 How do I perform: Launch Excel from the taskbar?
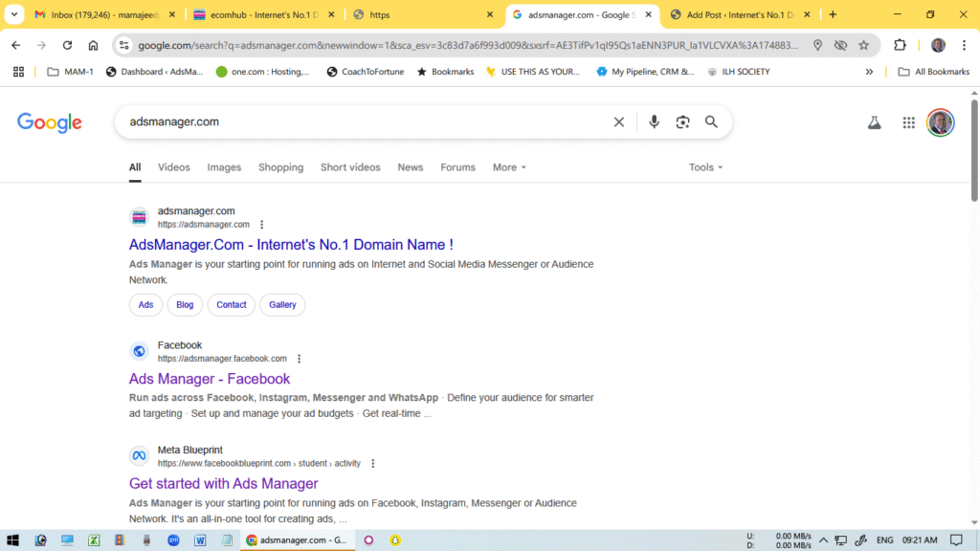point(94,540)
